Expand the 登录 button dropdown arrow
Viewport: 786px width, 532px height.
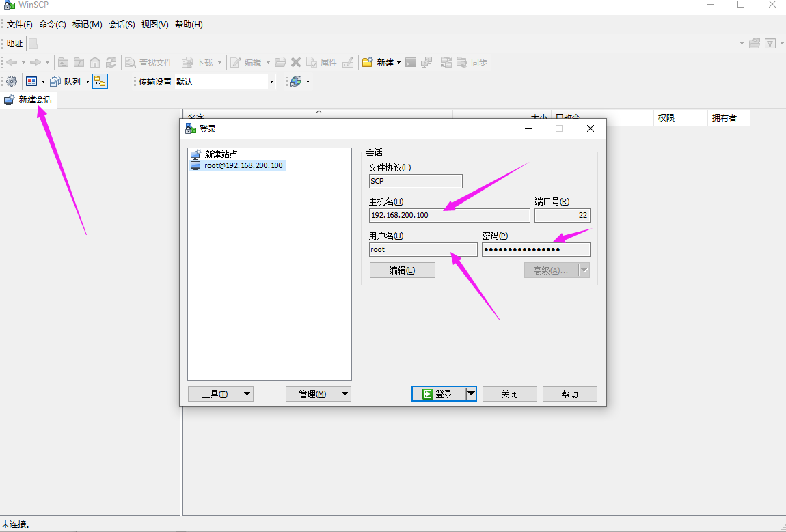(471, 394)
